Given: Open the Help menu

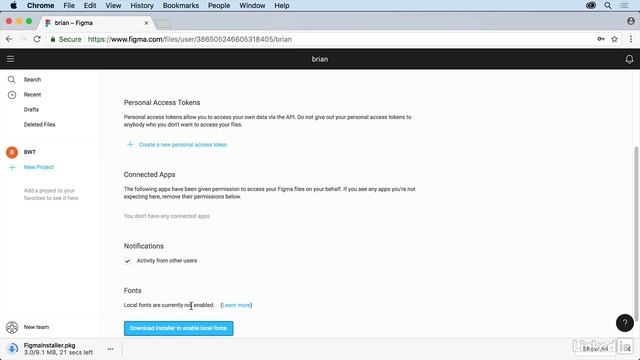Looking at the screenshot, I should tap(282, 5).
